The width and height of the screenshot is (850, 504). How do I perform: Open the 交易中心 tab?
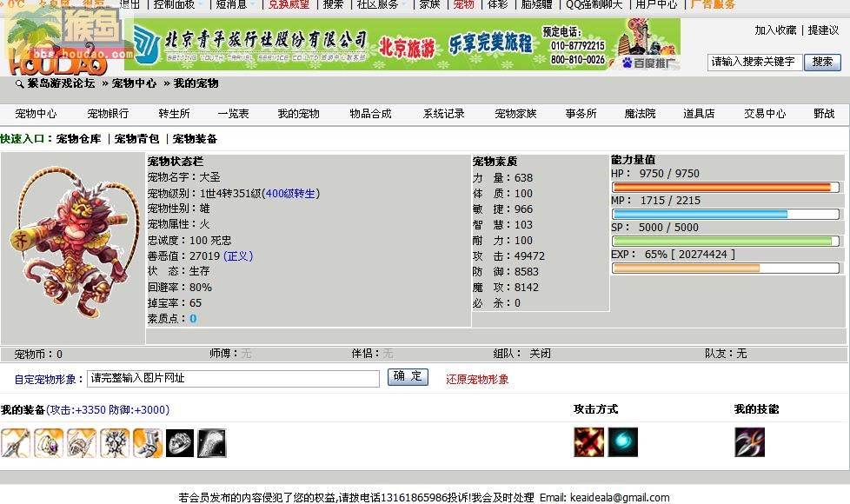coord(765,114)
